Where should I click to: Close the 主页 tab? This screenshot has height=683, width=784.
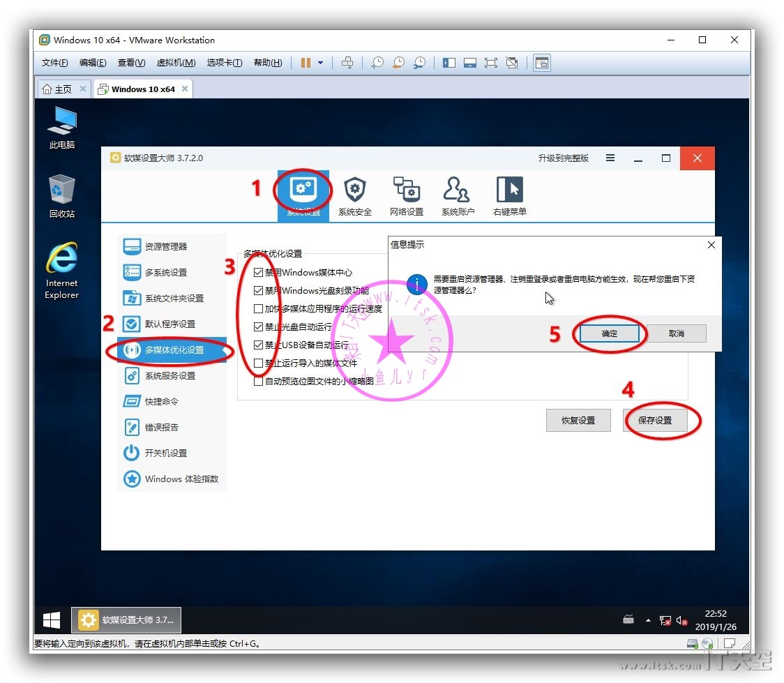(x=83, y=89)
